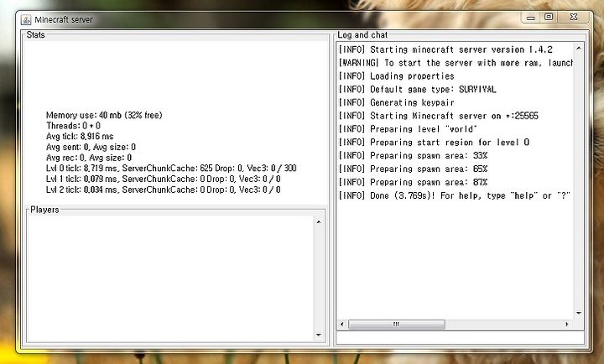Click the 'Loading properties' log line
Image resolution: width=604 pixels, height=364 pixels.
tap(396, 75)
